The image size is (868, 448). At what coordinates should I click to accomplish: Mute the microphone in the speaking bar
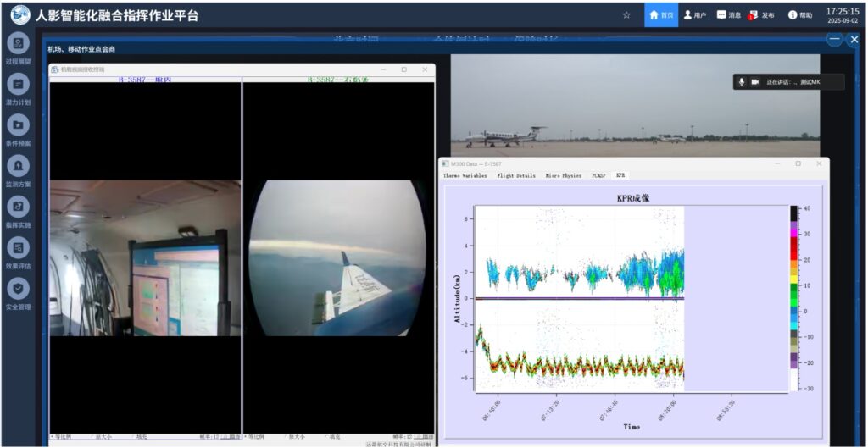742,82
